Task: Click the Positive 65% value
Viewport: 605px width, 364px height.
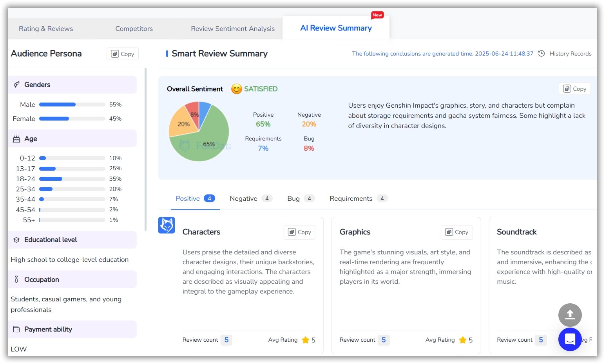Action: point(263,124)
